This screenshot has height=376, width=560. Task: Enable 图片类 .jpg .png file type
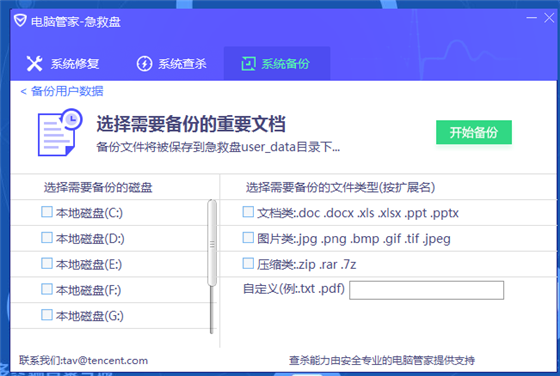click(x=248, y=237)
